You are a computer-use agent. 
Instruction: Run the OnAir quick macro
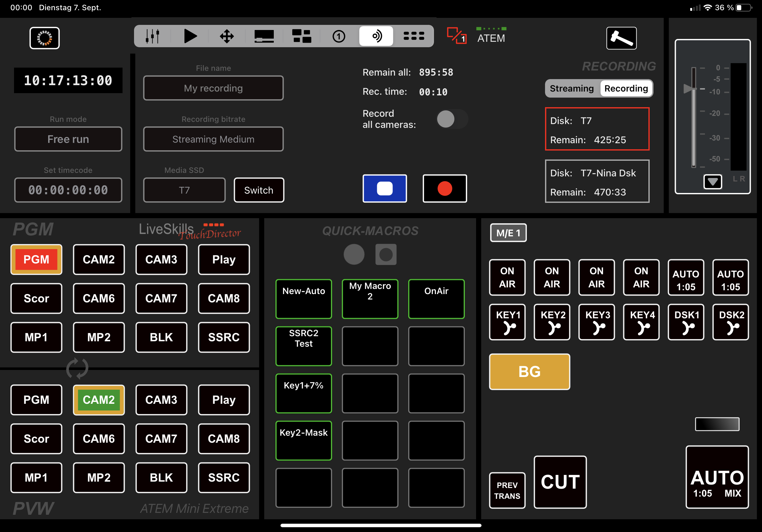click(x=436, y=299)
